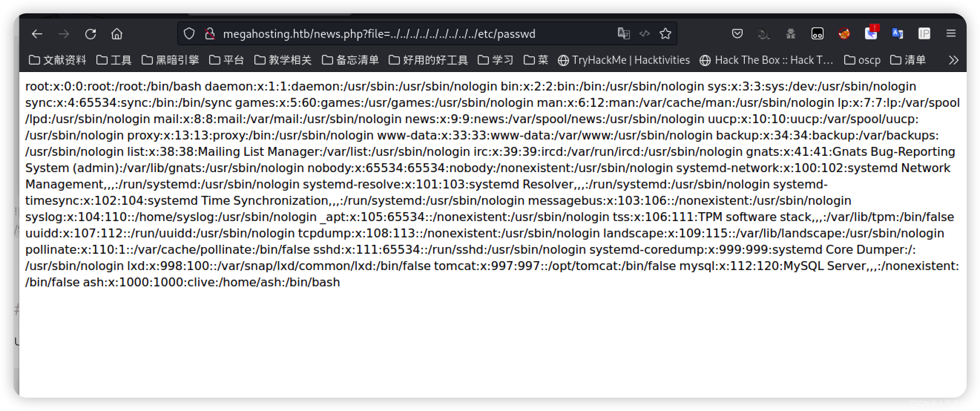The width and height of the screenshot is (980, 411).
Task: Bookmark this page with the star
Action: (x=665, y=33)
